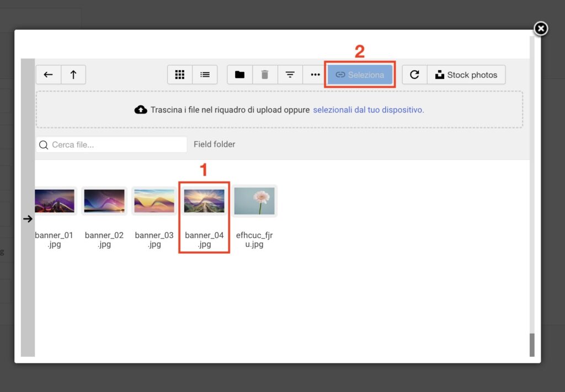The height and width of the screenshot is (392, 565).
Task: Close the file manager dialog
Action: pos(541,29)
